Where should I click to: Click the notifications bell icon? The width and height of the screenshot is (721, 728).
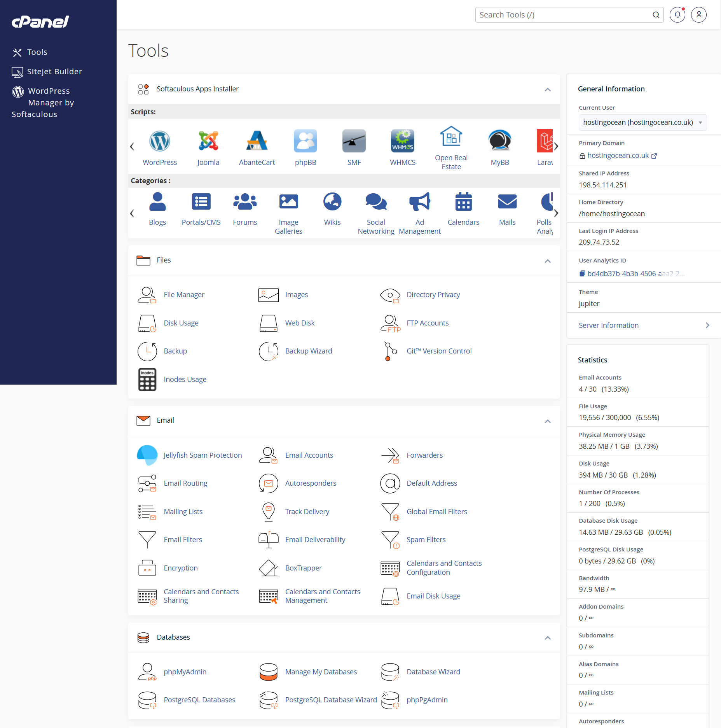(x=677, y=15)
